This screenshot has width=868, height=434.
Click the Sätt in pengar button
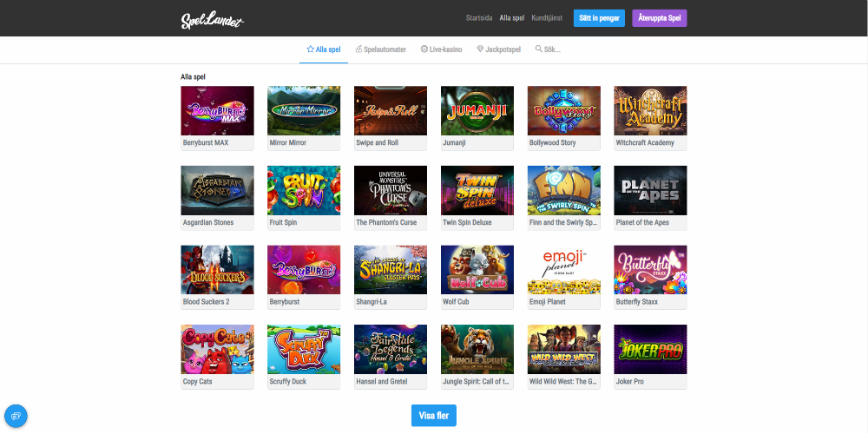(x=599, y=18)
